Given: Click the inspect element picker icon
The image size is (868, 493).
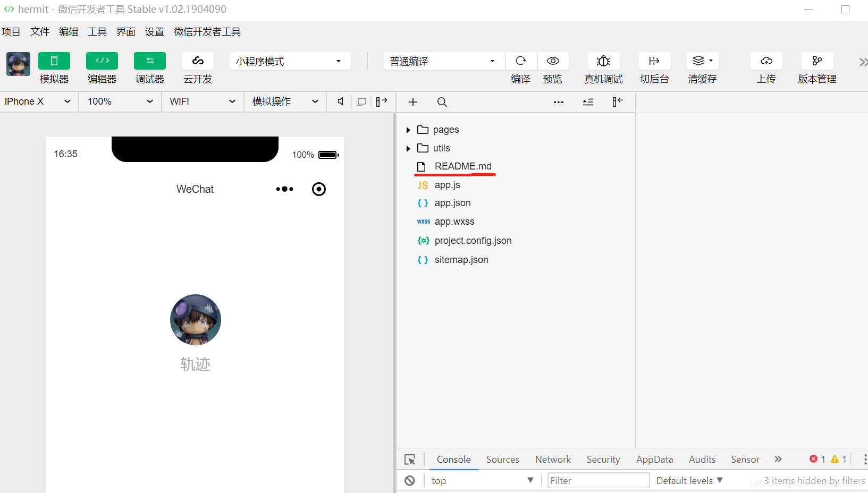Looking at the screenshot, I should [x=410, y=460].
